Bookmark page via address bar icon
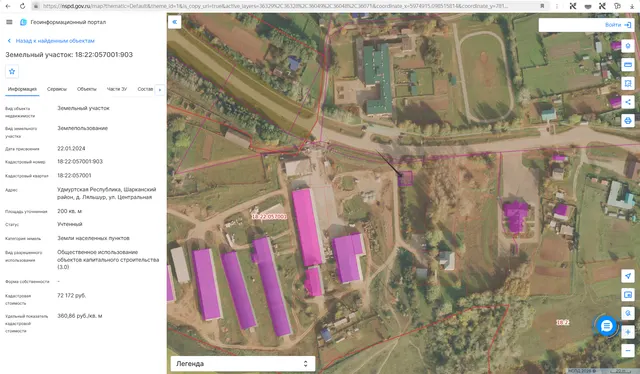Viewport: 640px width, 374px height. click(x=542, y=6)
